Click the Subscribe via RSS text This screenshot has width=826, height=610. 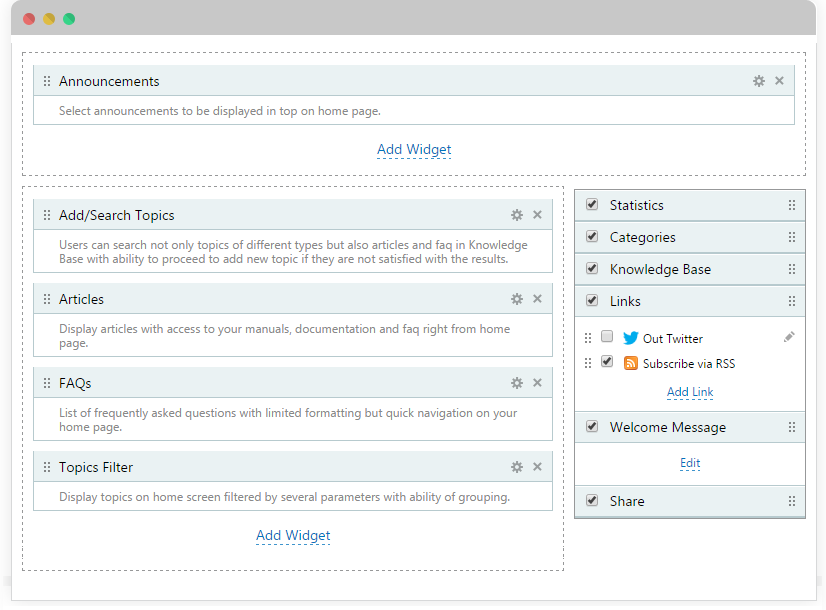coord(689,364)
